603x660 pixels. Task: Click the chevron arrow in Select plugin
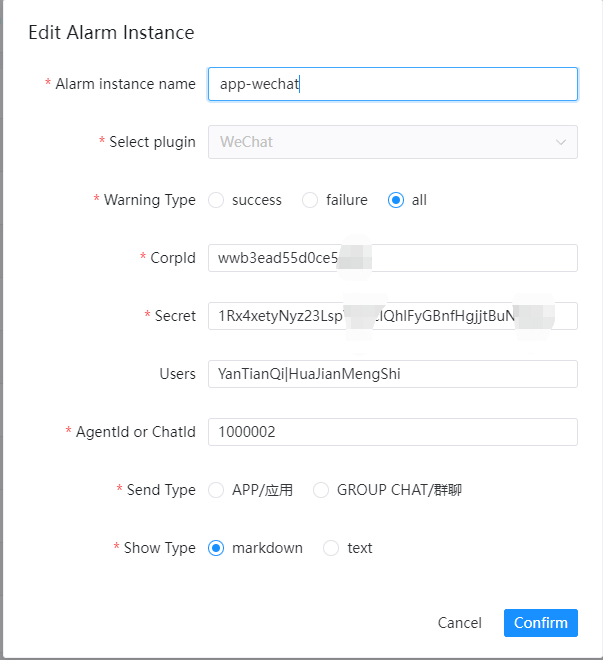(560, 142)
